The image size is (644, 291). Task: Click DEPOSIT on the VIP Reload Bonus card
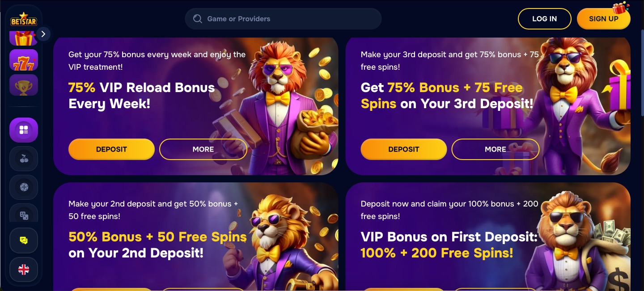111,149
